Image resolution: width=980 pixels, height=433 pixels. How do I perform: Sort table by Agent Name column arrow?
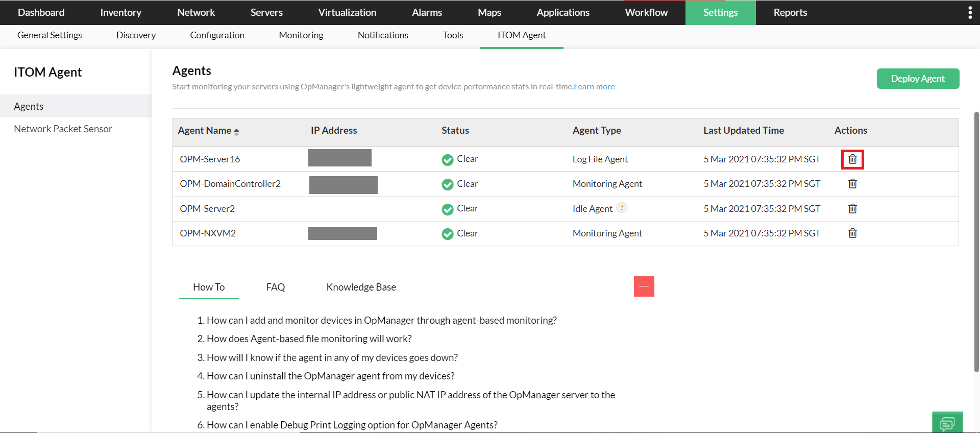pos(236,131)
